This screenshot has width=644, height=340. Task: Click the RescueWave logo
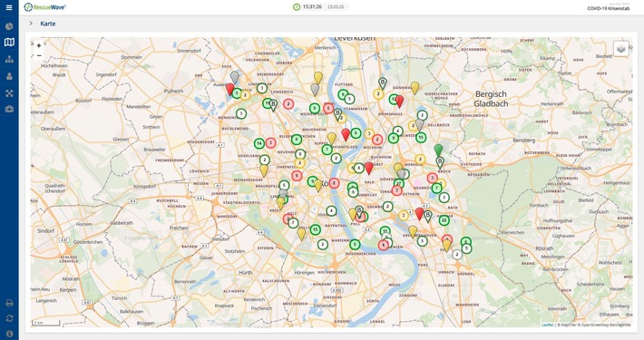pos(44,7)
